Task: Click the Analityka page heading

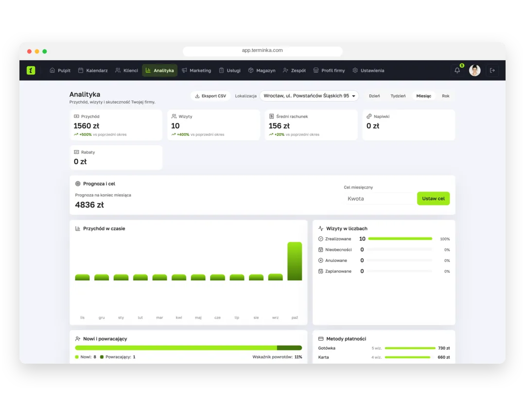Action: click(85, 94)
